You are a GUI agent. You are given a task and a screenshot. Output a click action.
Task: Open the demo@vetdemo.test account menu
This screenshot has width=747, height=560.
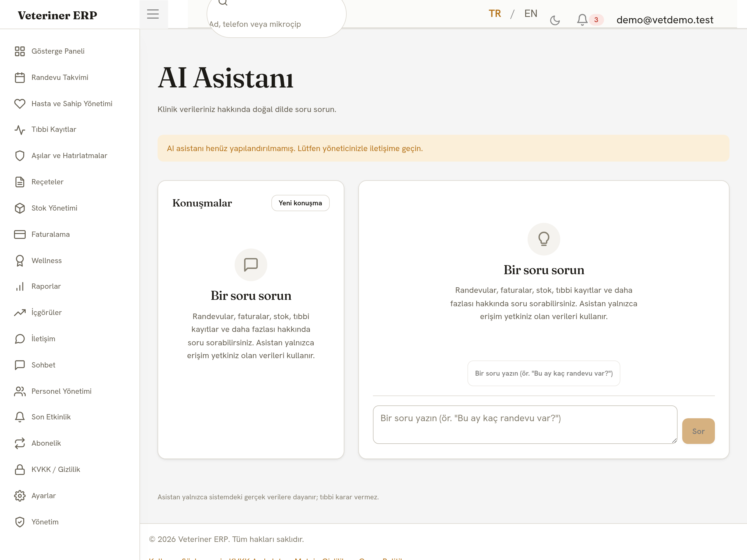tap(665, 20)
